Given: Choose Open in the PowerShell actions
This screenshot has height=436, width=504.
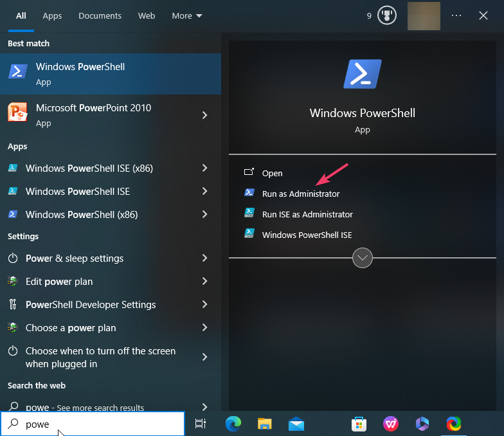Looking at the screenshot, I should pyautogui.click(x=273, y=174).
